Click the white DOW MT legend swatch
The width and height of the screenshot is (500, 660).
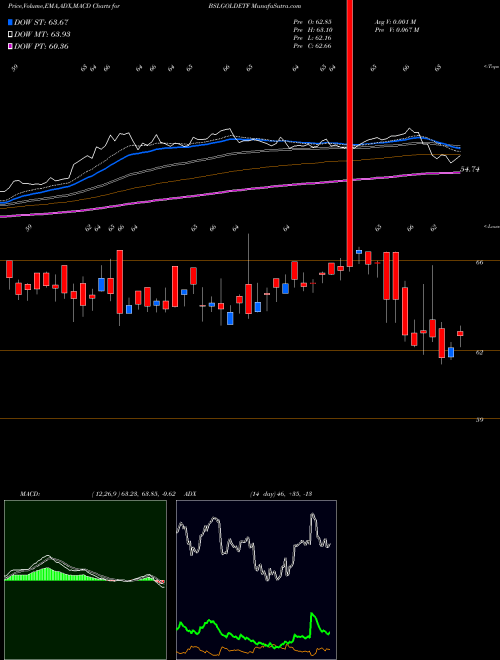11,34
